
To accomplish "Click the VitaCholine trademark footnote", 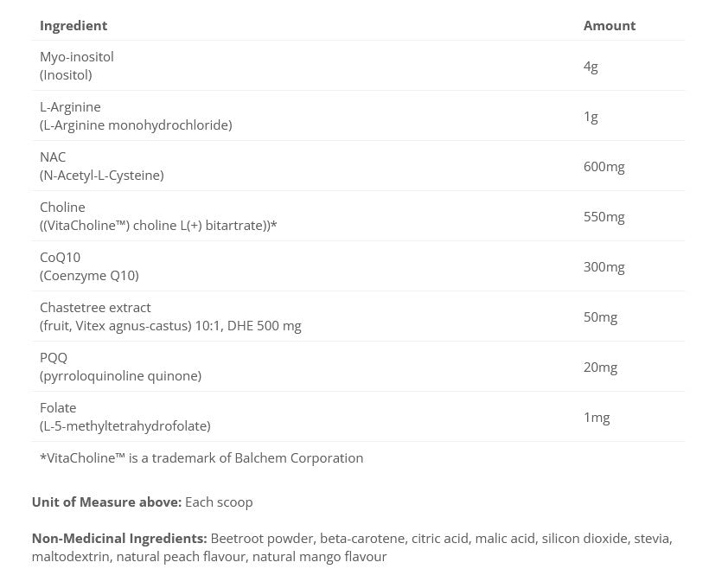I will pos(201,458).
